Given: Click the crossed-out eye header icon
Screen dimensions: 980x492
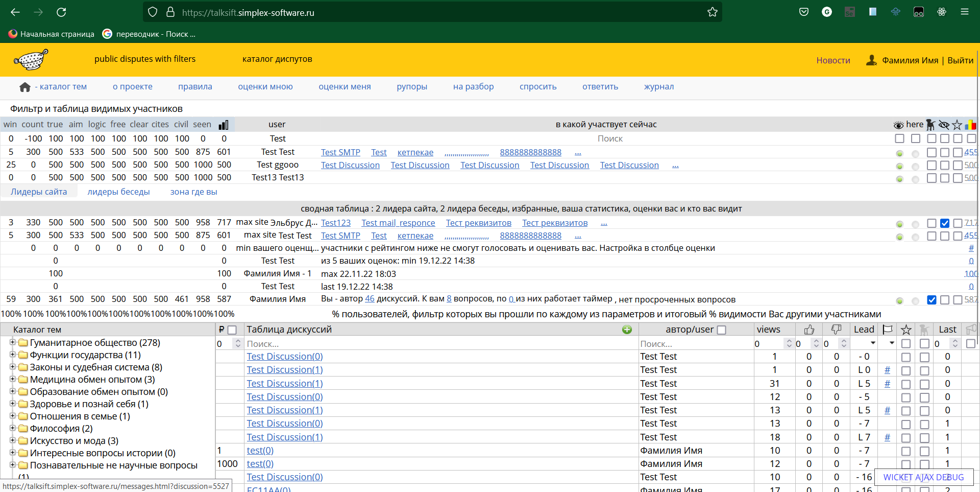Looking at the screenshot, I should tap(944, 125).
